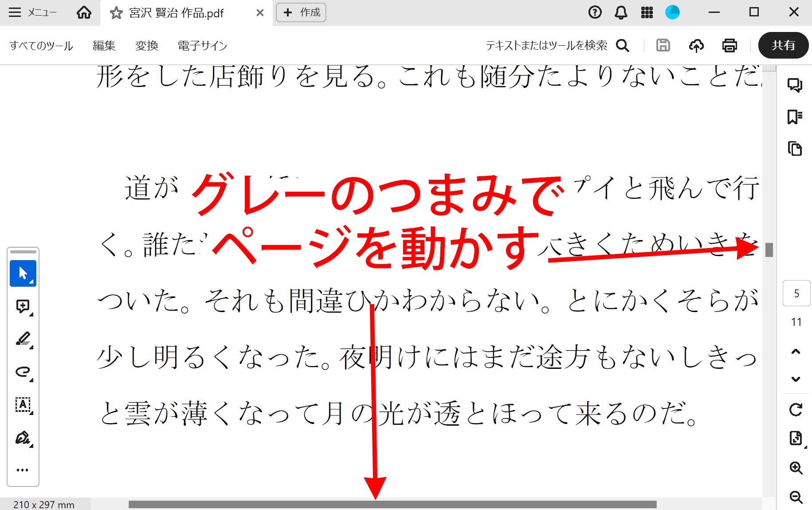Open the page display options icon
Viewport: 812px width, 510px height.
click(x=796, y=438)
